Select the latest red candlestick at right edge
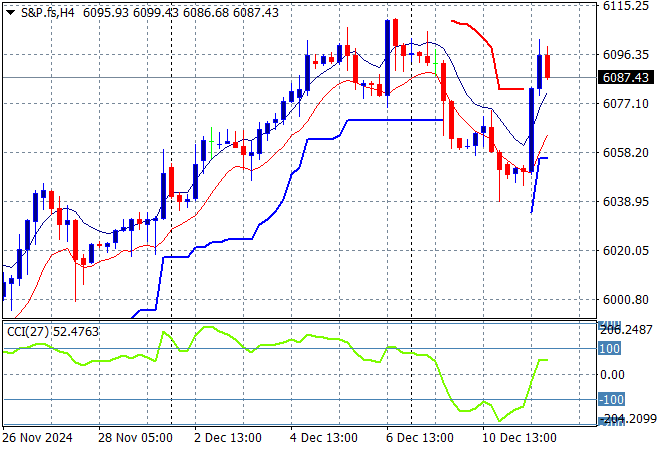Viewport: 660px width, 450px height. pos(548,66)
